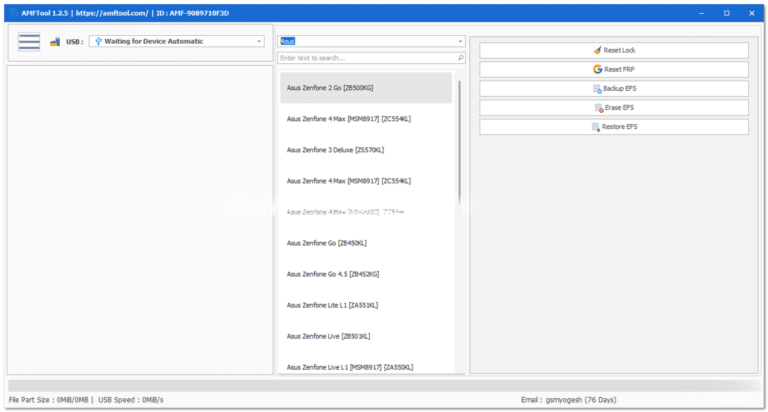Click the brand combo box text Asus

coord(288,41)
